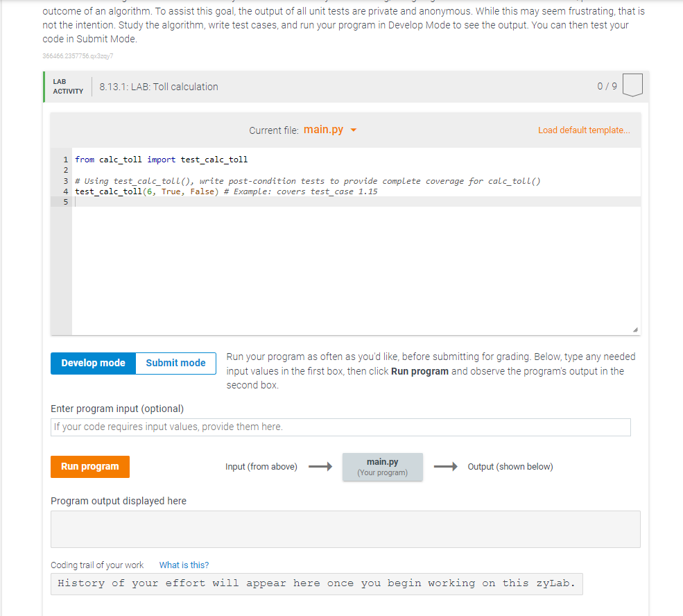The image size is (683, 616).
Task: Click the orange main.py file label
Action: pyautogui.click(x=323, y=130)
